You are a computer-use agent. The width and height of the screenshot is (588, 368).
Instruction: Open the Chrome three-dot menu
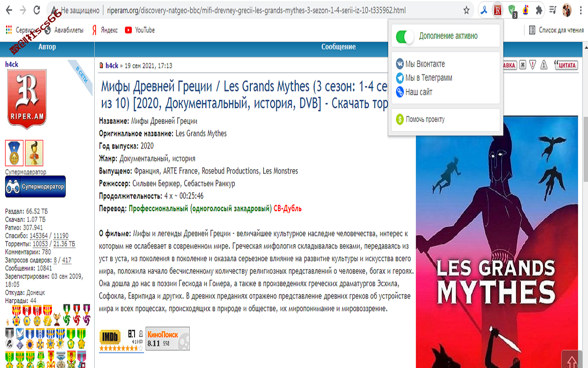[581, 10]
